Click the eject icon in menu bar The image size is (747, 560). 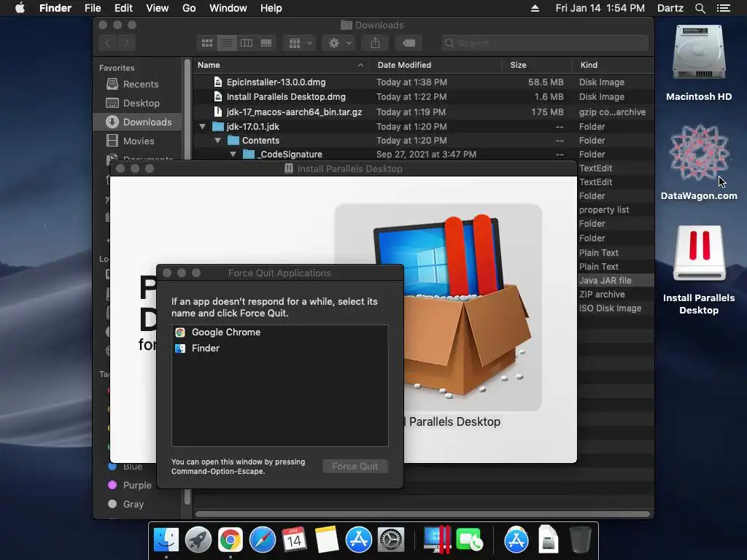(x=535, y=8)
